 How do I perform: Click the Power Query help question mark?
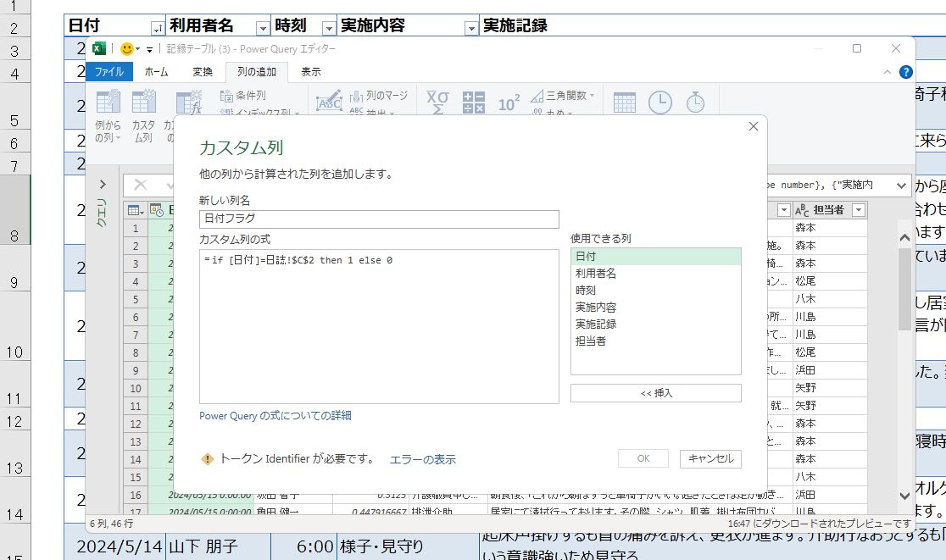pyautogui.click(x=905, y=72)
